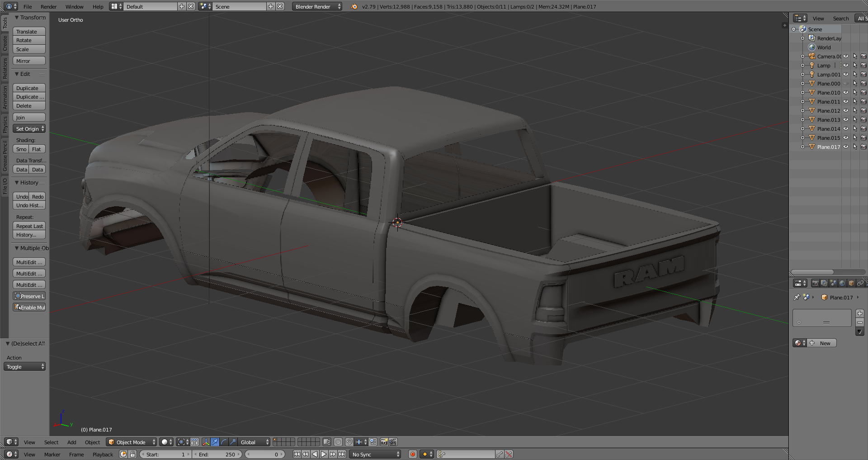The width and height of the screenshot is (868, 460).
Task: Select the Scale manipulator icon
Action: (x=233, y=442)
